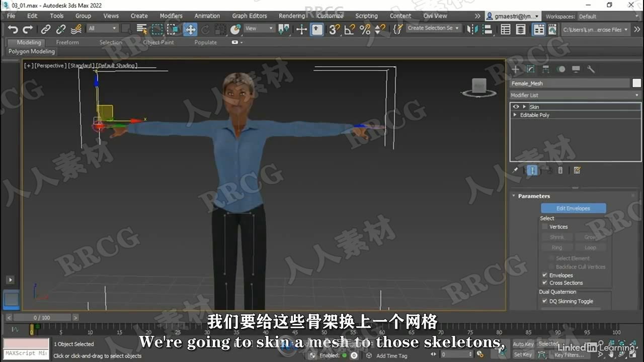Click the Undo arrow icon

tap(13, 29)
